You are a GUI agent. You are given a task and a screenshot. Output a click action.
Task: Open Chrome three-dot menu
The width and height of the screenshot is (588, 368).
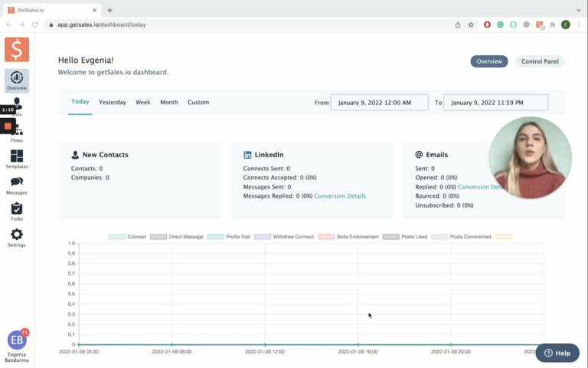579,25
